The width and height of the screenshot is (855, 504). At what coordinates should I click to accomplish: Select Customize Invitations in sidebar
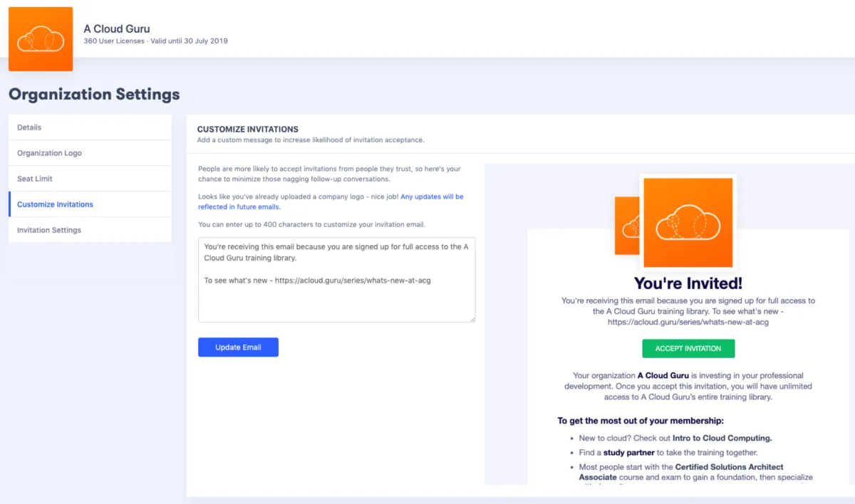coord(90,204)
